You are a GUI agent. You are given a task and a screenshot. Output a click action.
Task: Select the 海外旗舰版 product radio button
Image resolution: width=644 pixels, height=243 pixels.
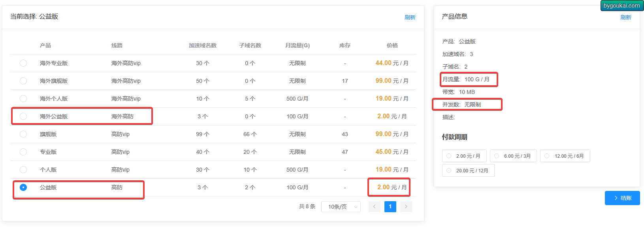point(23,81)
